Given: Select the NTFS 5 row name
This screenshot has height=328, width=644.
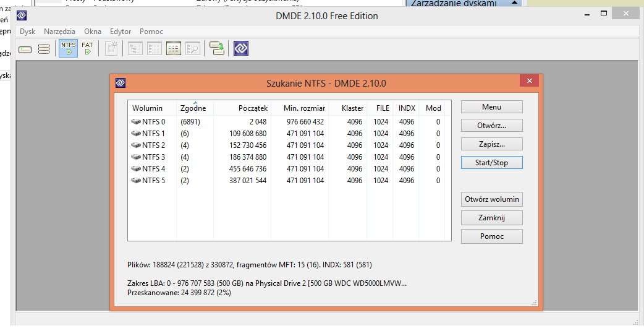Looking at the screenshot, I should (x=154, y=181).
